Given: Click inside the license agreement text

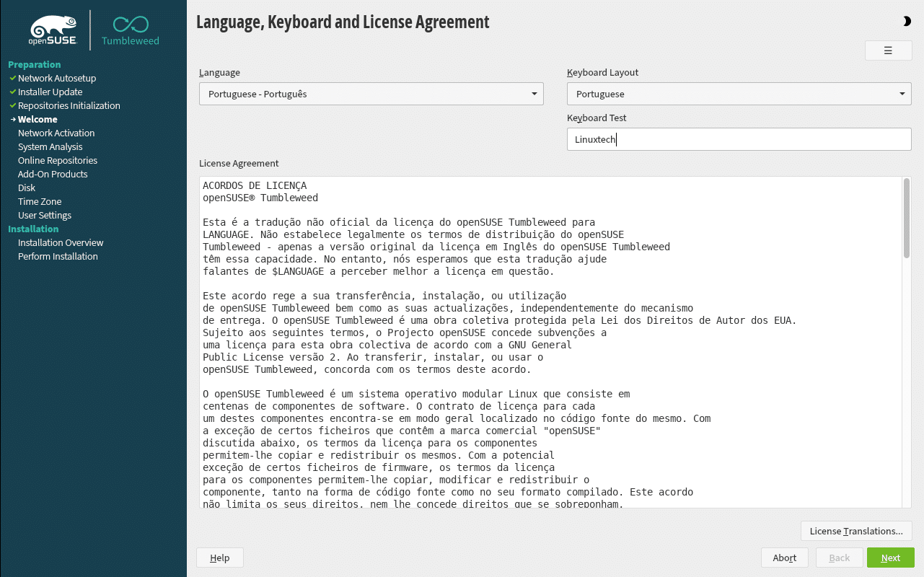Looking at the screenshot, I should pyautogui.click(x=550, y=343).
